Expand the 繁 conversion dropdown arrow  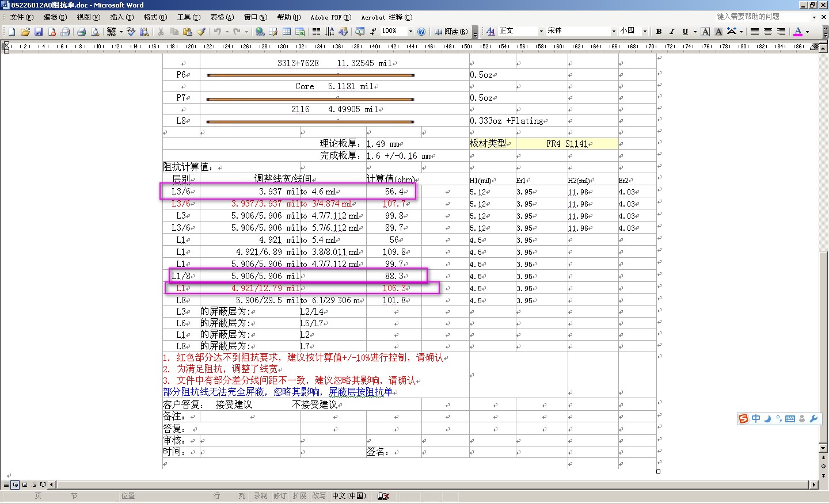click(x=121, y=32)
